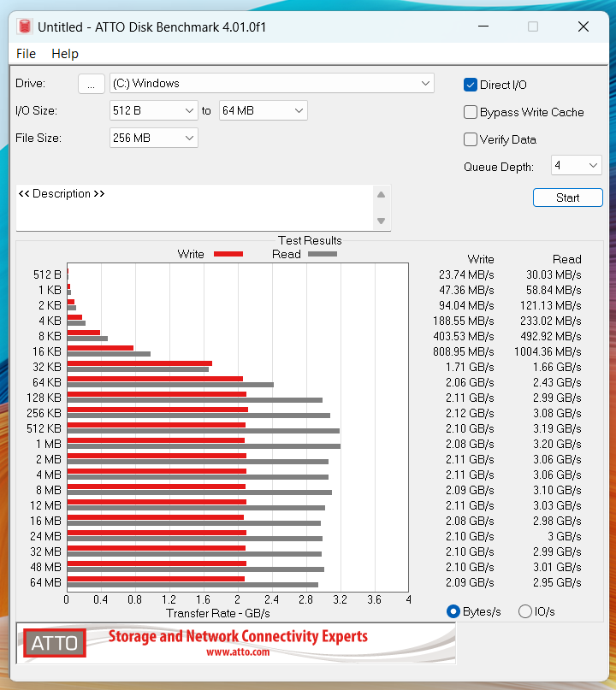The height and width of the screenshot is (690, 616).
Task: Click the gray Read legend swatch
Action: [x=323, y=254]
